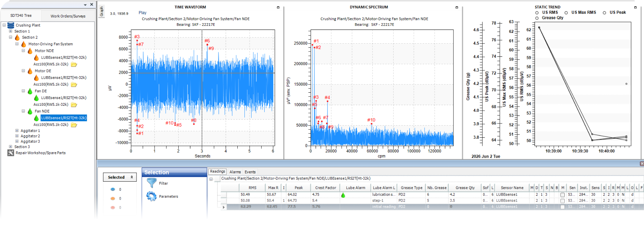Open folder icon next to Fan DE Acc100
Image resolution: width=644 pixels, height=228 pixels.
(74, 105)
